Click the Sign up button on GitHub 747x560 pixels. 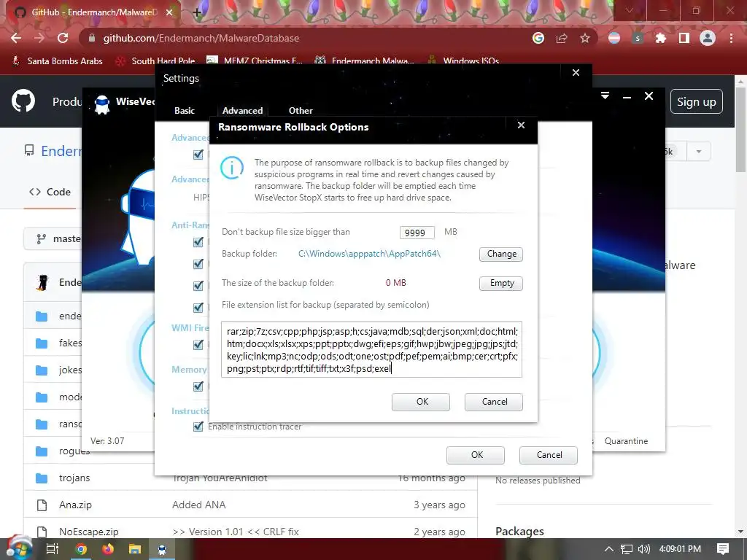point(697,102)
